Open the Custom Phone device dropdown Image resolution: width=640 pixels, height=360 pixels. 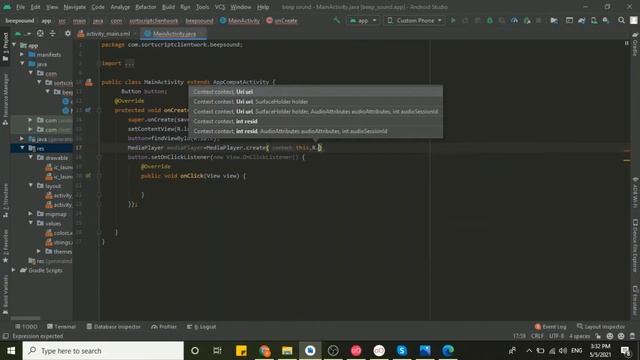pyautogui.click(x=414, y=20)
